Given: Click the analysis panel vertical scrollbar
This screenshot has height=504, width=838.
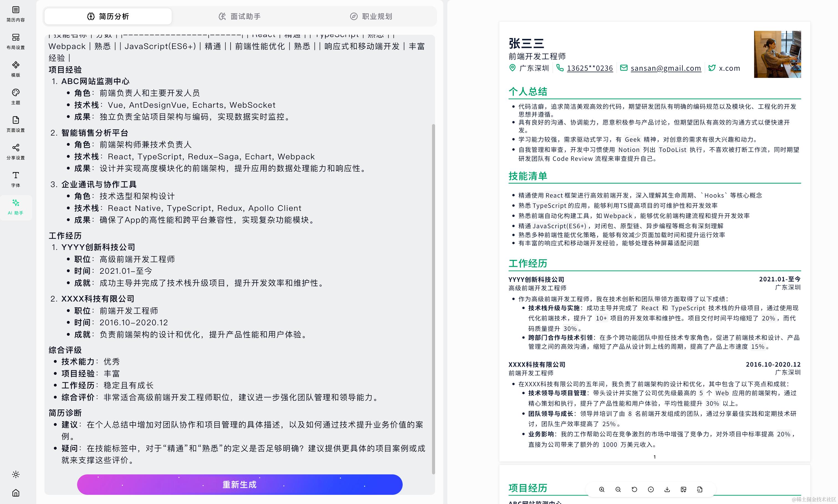Looking at the screenshot, I should [x=433, y=299].
